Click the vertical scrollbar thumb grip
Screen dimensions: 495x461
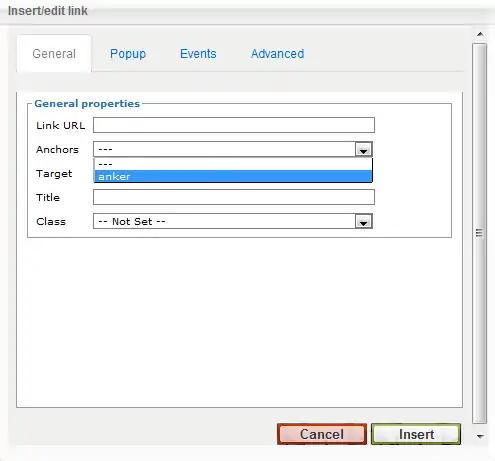pos(479,233)
